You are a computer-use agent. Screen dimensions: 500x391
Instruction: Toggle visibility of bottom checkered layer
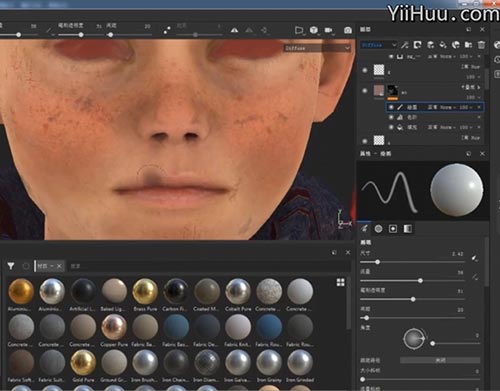tap(365, 141)
